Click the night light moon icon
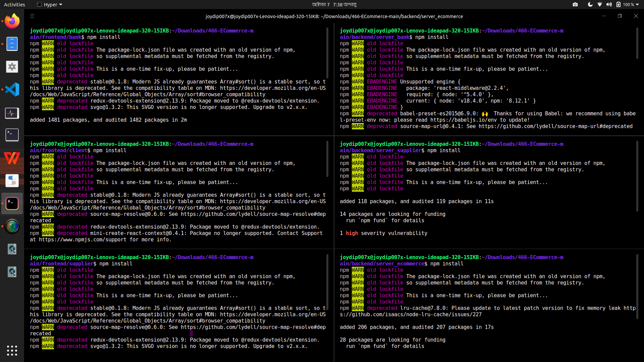 click(590, 4)
